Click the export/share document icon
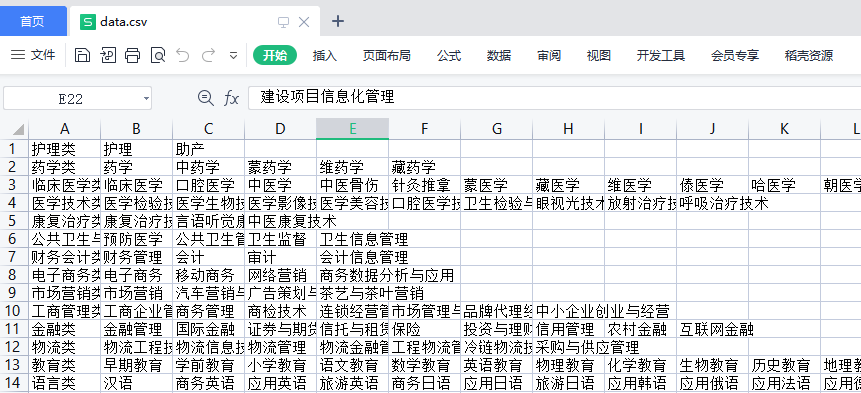The height and width of the screenshot is (393, 861). click(x=108, y=55)
